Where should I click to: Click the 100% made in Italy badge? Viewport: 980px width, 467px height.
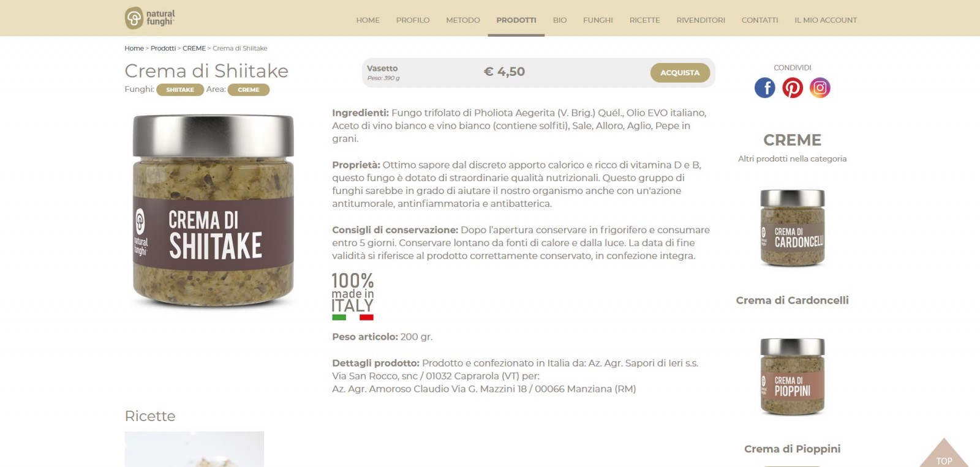point(353,296)
